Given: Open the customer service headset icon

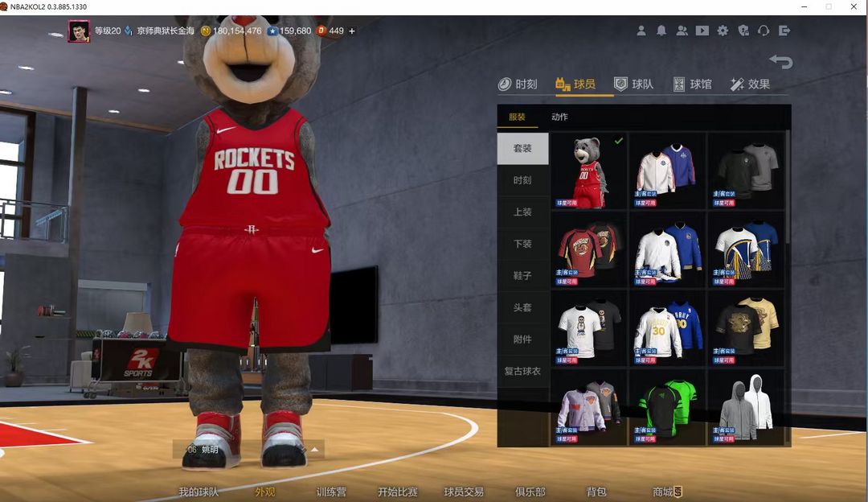Looking at the screenshot, I should click(764, 31).
